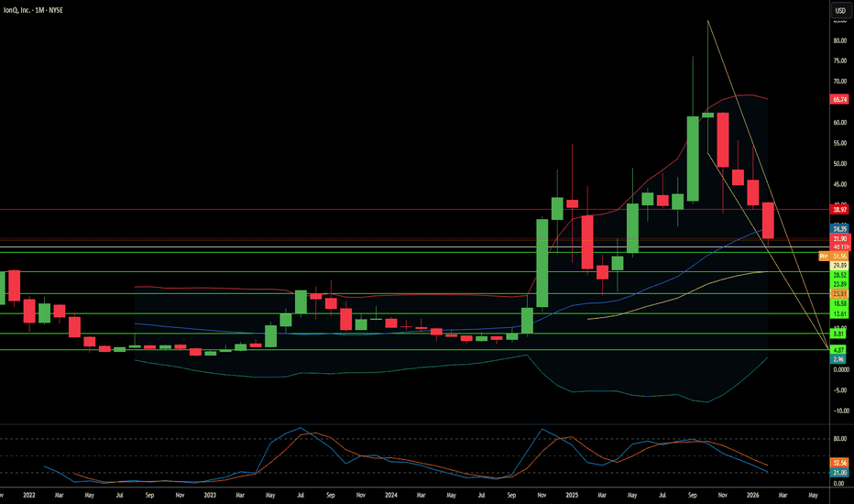The height and width of the screenshot is (504, 854).
Task: Click the pale yellow 29.89 price label
Action: (x=839, y=266)
